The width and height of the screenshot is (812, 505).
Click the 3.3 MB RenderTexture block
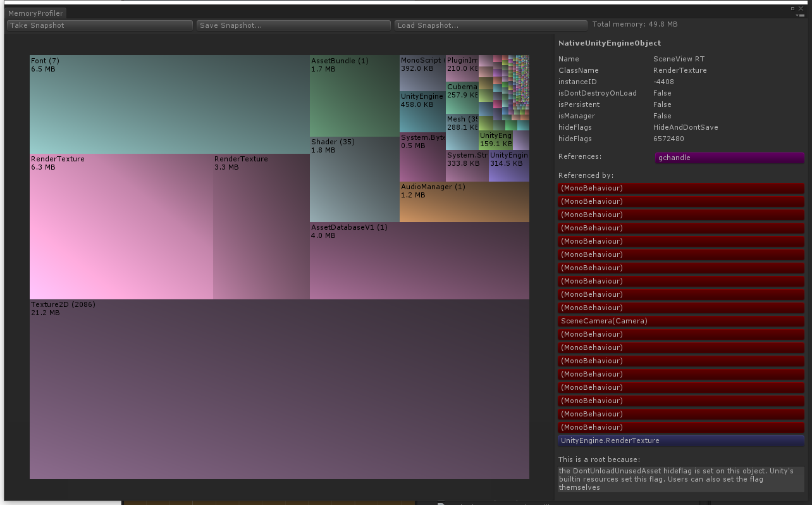click(261, 227)
